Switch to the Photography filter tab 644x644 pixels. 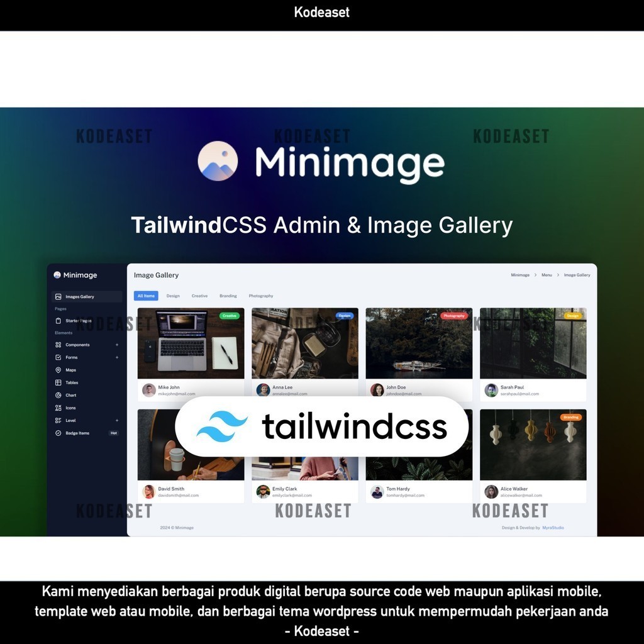pyautogui.click(x=261, y=296)
